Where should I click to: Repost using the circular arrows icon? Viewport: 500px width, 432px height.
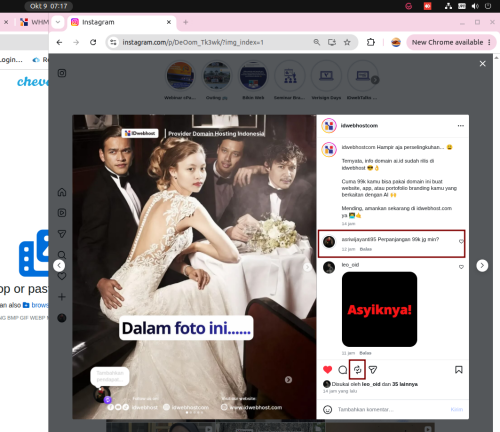[x=357, y=369]
